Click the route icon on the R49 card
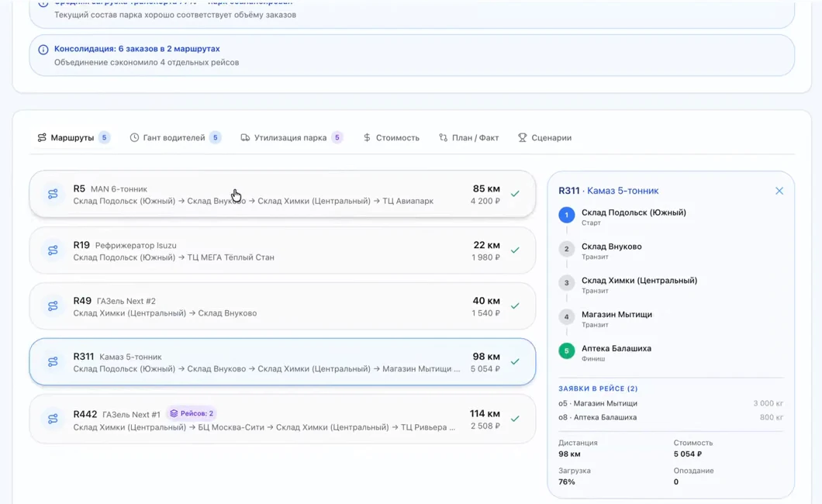This screenshot has width=822, height=504. coord(53,306)
